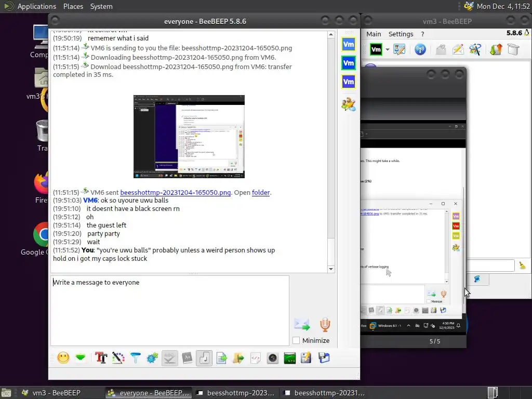This screenshot has width=532, height=399.
Task: Expand the status dropdown arrow beside Vm avatar
Action: [x=388, y=49]
